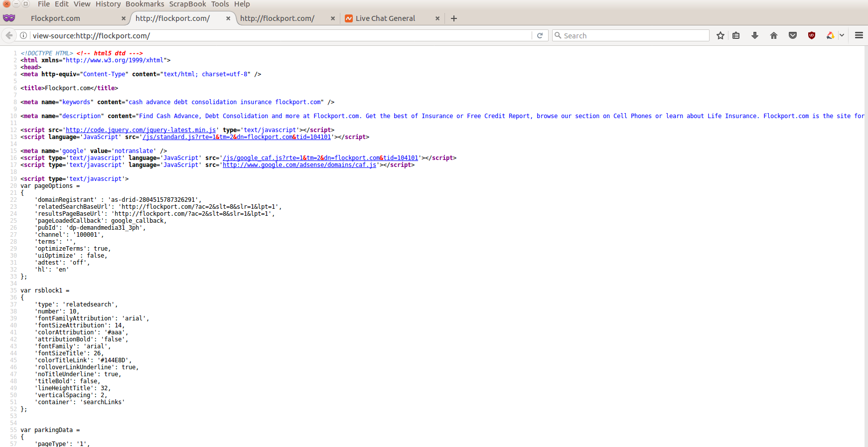The height and width of the screenshot is (447, 868).
Task: Click the 'pageLoadedCallback' google_callback line
Action: coord(101,221)
